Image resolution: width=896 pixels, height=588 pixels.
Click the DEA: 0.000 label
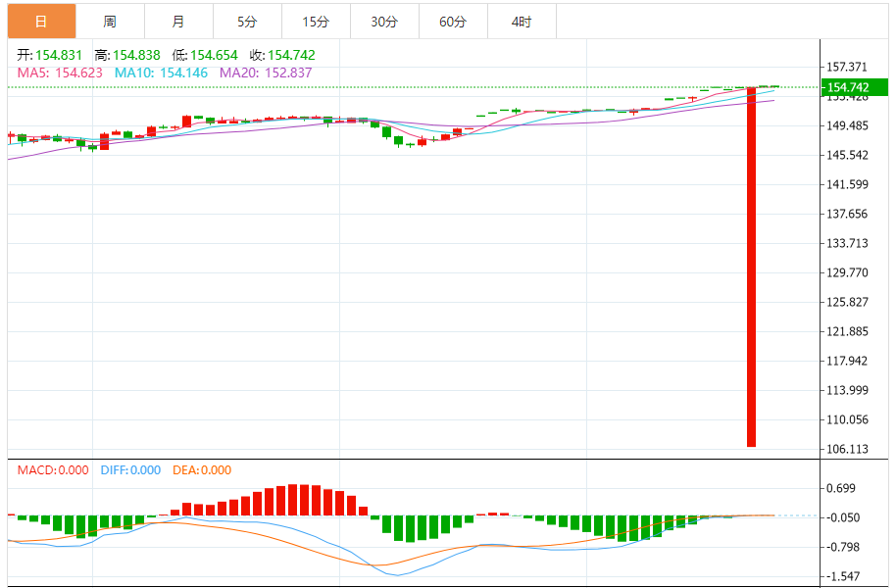coord(202,470)
